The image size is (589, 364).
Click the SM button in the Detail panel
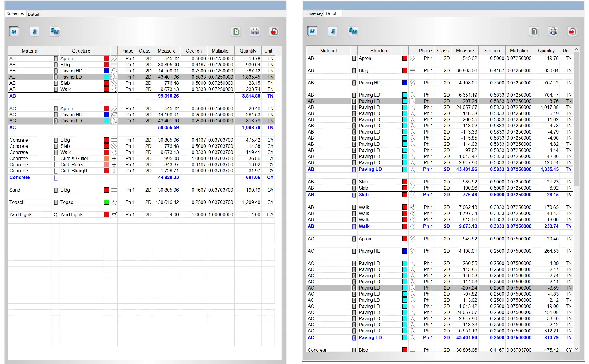(x=353, y=31)
